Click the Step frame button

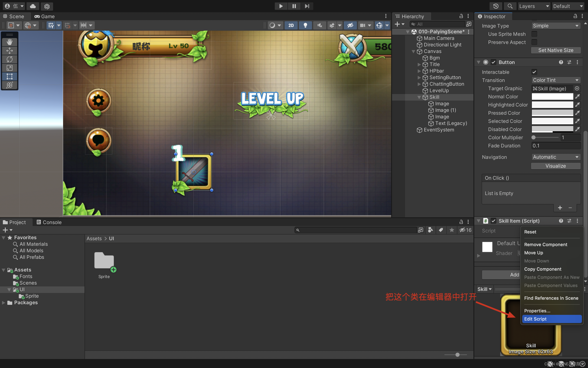pos(307,6)
